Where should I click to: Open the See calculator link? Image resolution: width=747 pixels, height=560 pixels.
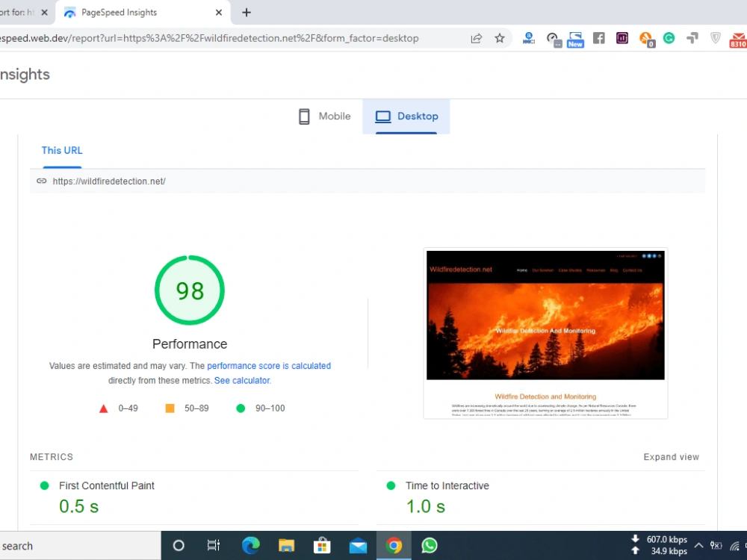click(242, 381)
